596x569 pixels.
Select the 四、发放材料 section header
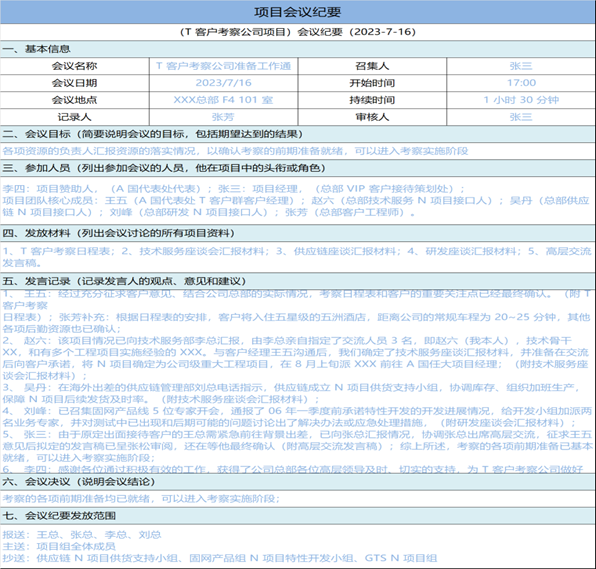pyautogui.click(x=298, y=233)
